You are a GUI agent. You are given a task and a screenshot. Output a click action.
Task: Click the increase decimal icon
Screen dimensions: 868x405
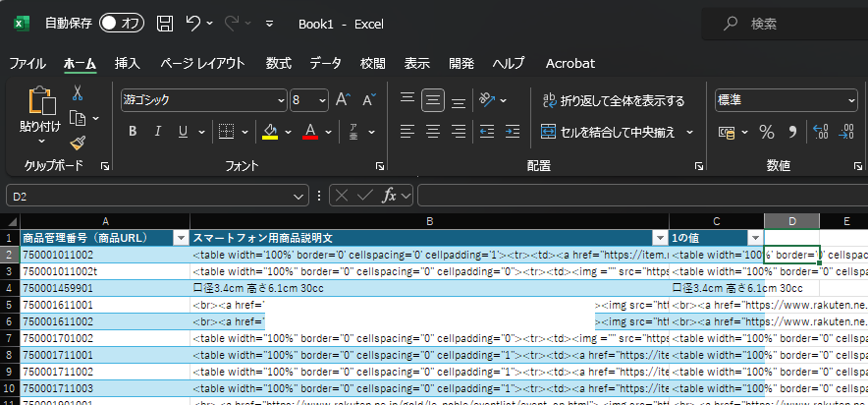pyautogui.click(x=821, y=132)
